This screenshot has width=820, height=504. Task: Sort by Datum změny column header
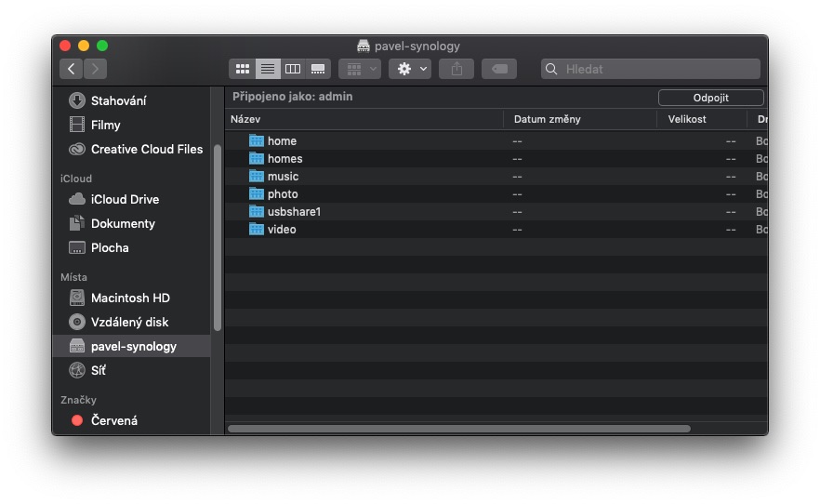click(x=578, y=119)
